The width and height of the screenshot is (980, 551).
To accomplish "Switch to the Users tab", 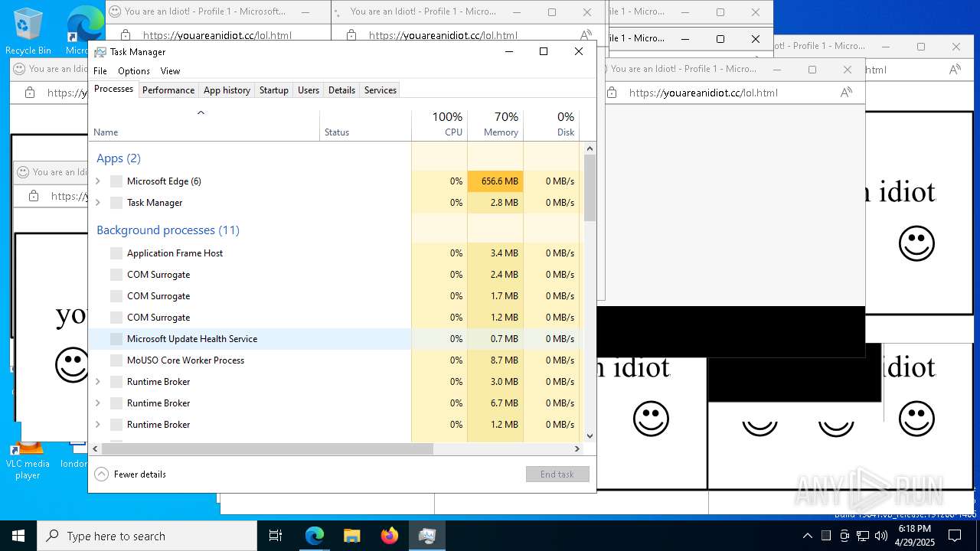I will tap(309, 90).
